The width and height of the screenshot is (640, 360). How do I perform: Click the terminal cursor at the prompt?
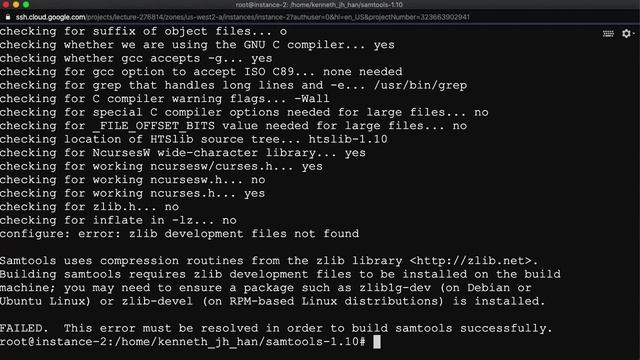click(x=377, y=342)
